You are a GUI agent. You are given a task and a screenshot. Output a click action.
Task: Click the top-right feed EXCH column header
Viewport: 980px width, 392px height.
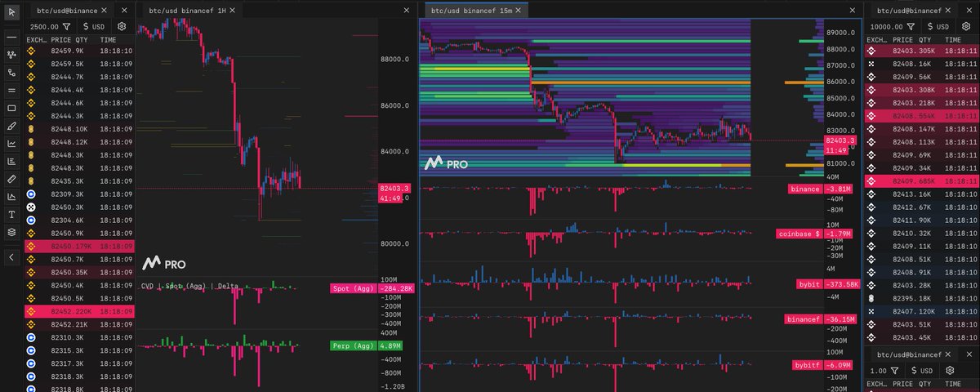coord(875,39)
